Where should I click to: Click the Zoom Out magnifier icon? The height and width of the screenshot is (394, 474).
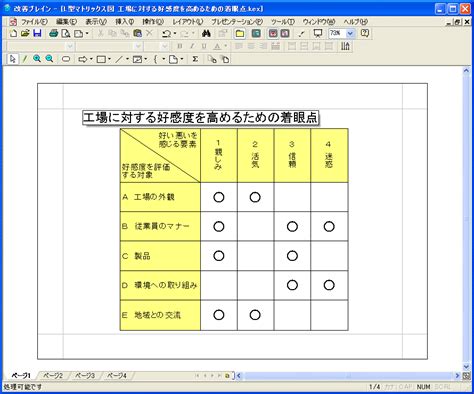tap(49, 59)
